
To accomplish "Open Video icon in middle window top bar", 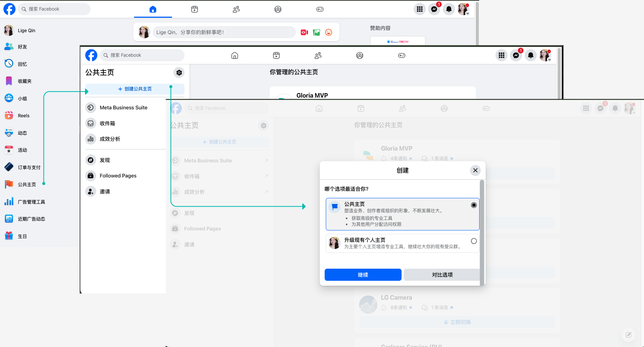I will click(x=277, y=56).
